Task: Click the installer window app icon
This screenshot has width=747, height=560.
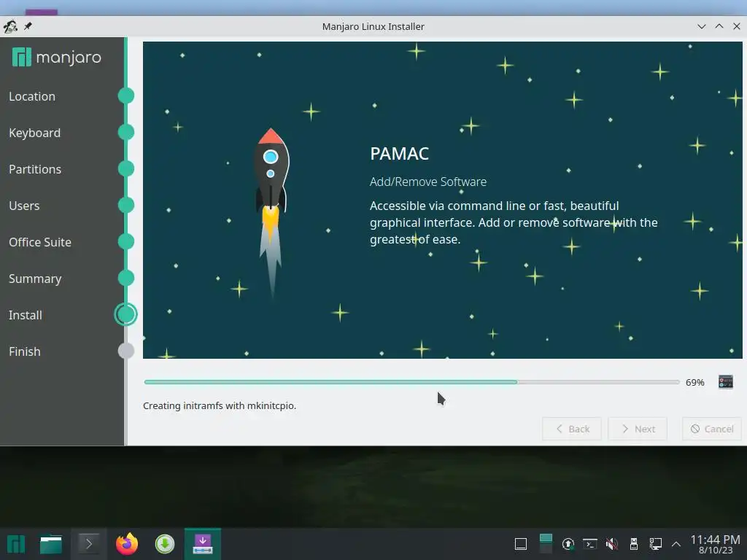Action: [x=10, y=26]
